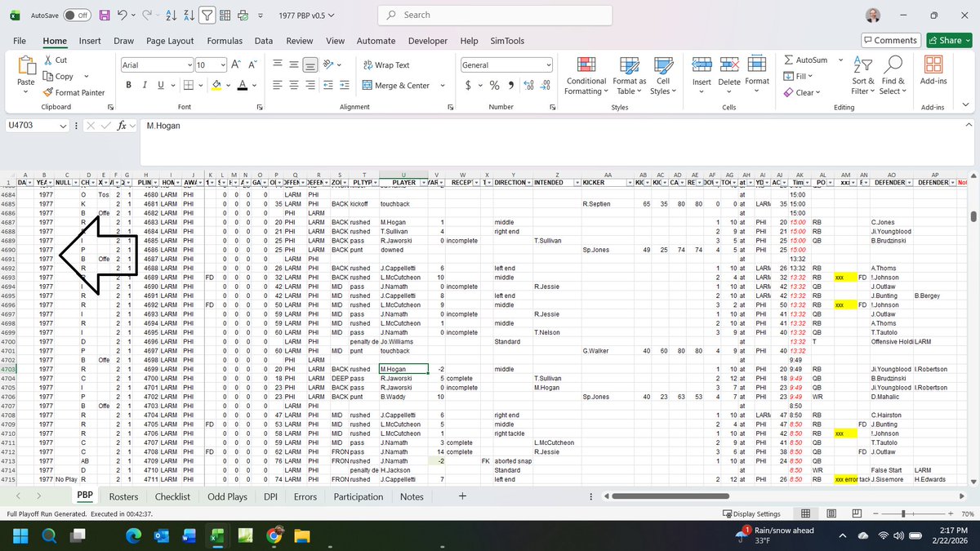Apply percent style format
Screen dimensions: 980x551
494,86
